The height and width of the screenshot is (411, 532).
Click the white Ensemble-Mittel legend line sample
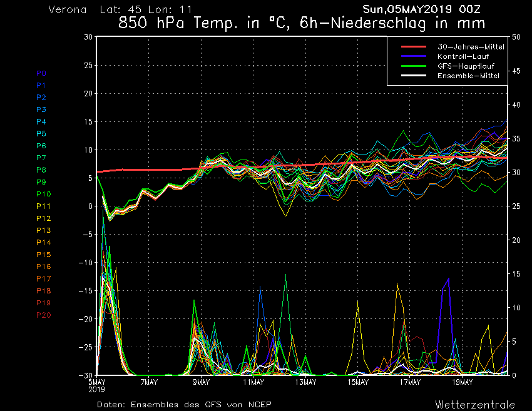414,76
